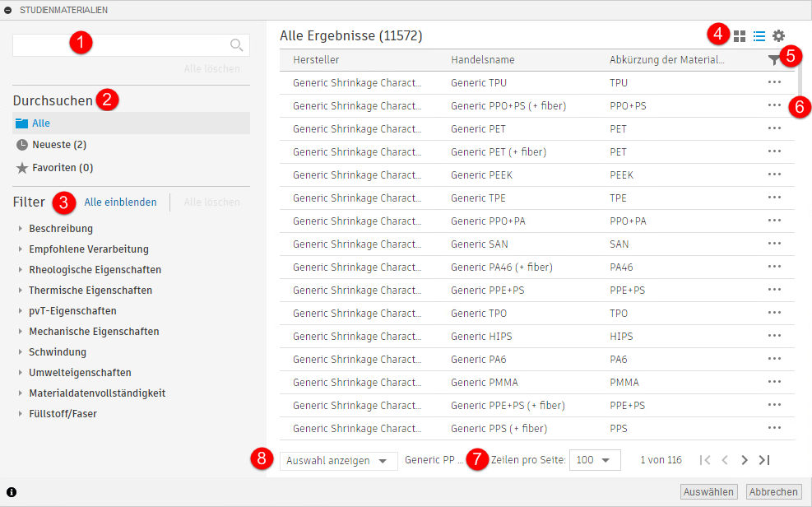
Task: Select the Favoriten browse category
Action: click(62, 168)
